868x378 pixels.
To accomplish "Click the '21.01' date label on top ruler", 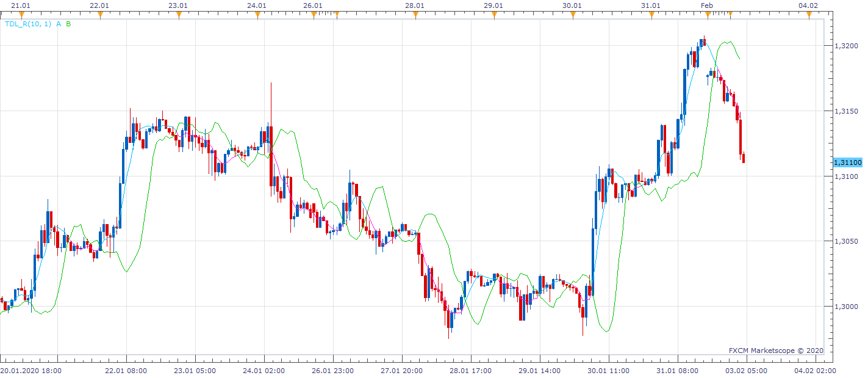I will tap(21, 5).
